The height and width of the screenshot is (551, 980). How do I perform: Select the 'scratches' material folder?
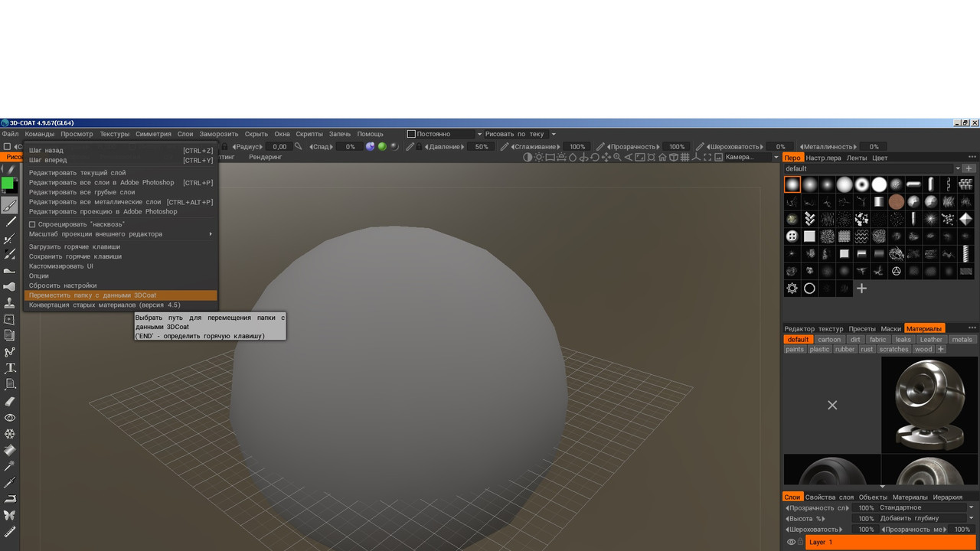coord(893,349)
